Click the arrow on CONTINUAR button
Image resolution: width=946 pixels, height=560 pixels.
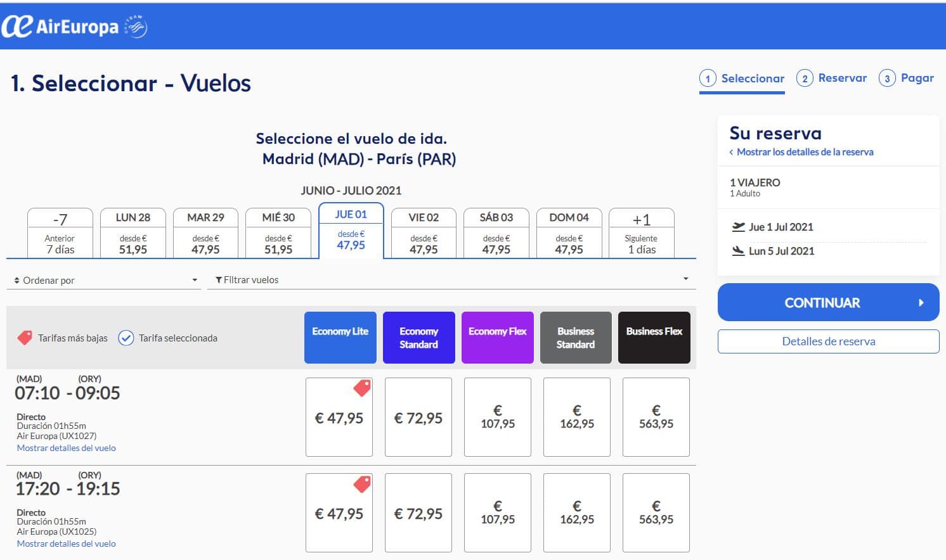[x=921, y=303]
